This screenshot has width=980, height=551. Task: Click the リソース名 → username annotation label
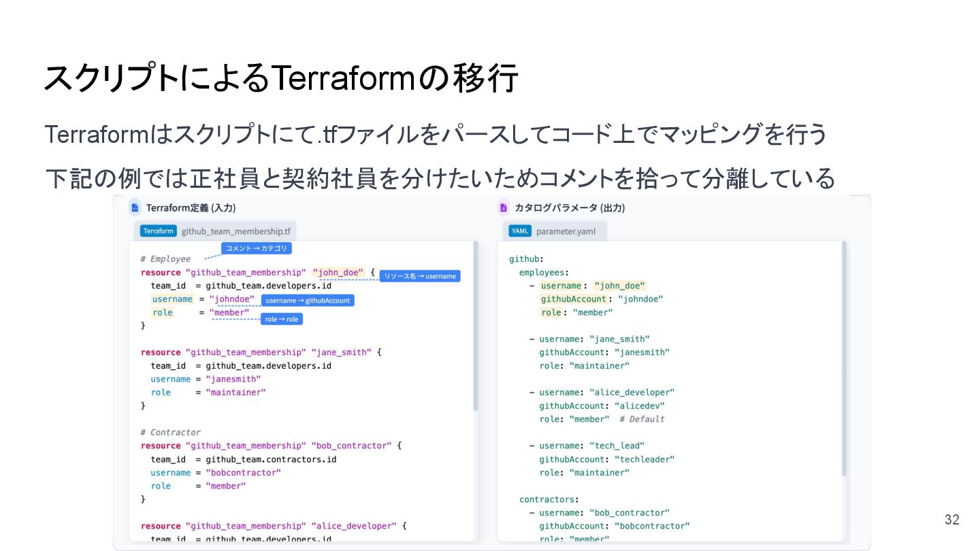420,275
